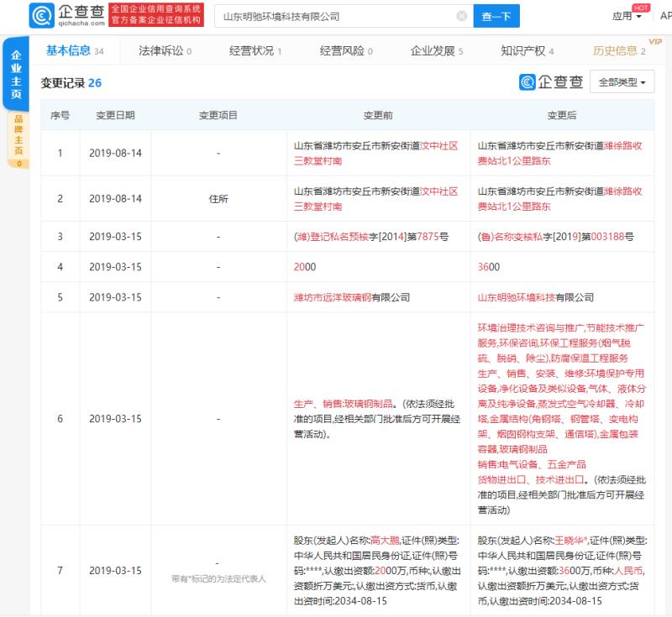Switch to the 经营状况 tab

(255, 51)
